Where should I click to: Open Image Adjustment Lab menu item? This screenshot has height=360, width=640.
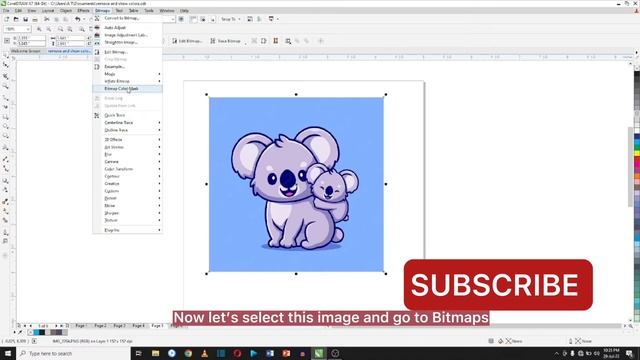pos(128,35)
